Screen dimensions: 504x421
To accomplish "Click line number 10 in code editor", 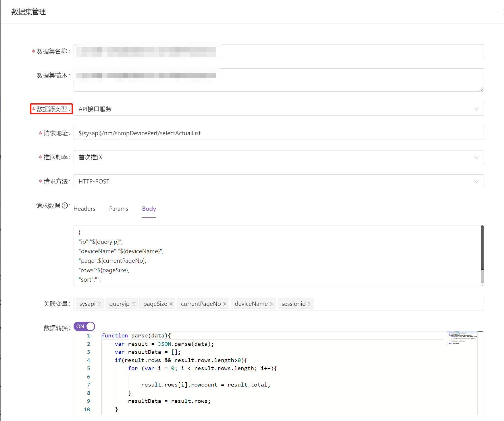I will point(87,409).
